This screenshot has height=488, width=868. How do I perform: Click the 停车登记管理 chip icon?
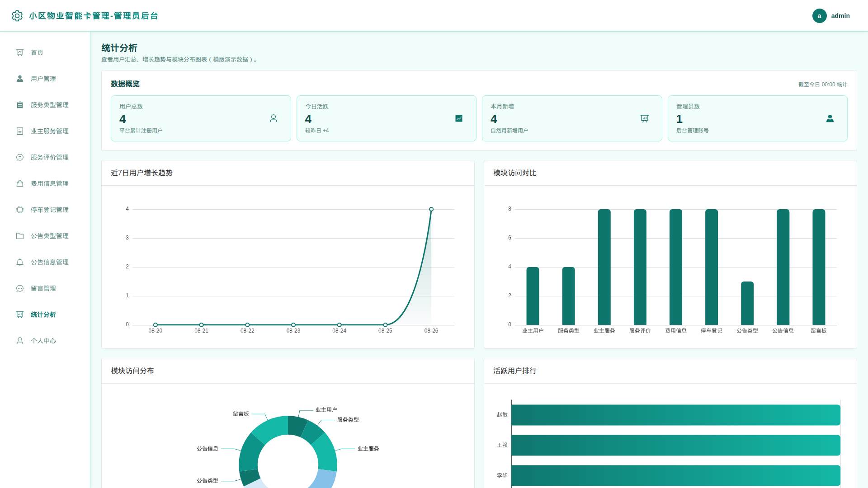(20, 210)
